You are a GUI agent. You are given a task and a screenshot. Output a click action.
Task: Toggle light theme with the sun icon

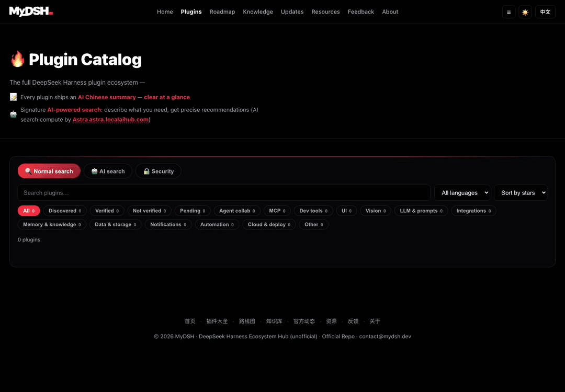coord(525,12)
